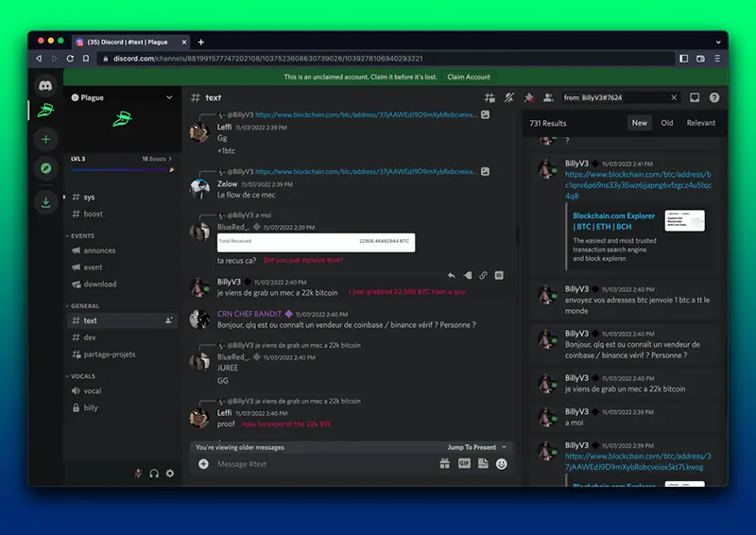Open the GIF picker
Image resolution: width=756 pixels, height=535 pixels.
pyautogui.click(x=464, y=463)
